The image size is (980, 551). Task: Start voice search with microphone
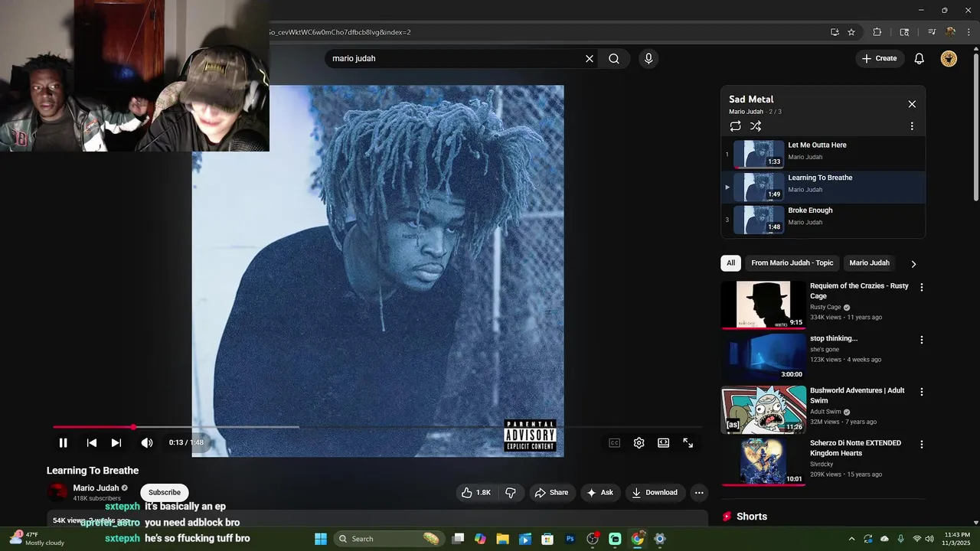pyautogui.click(x=648, y=58)
